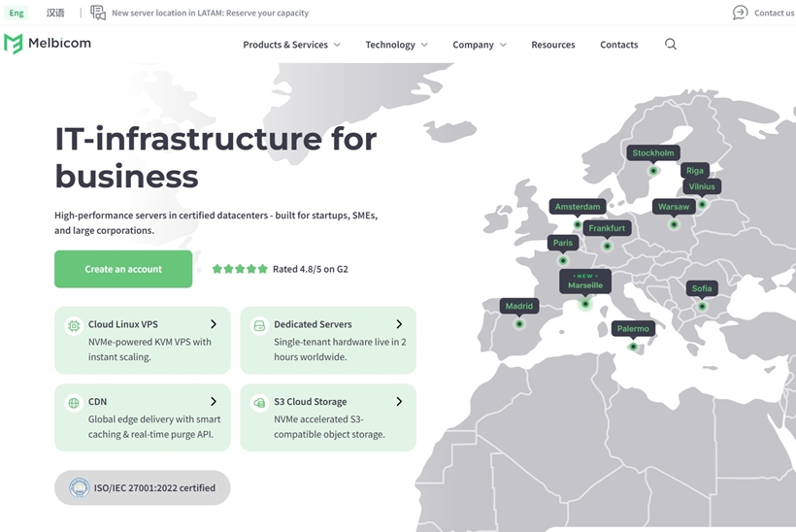796x532 pixels.
Task: Select the Frankfurt map marker dot
Action: click(607, 247)
